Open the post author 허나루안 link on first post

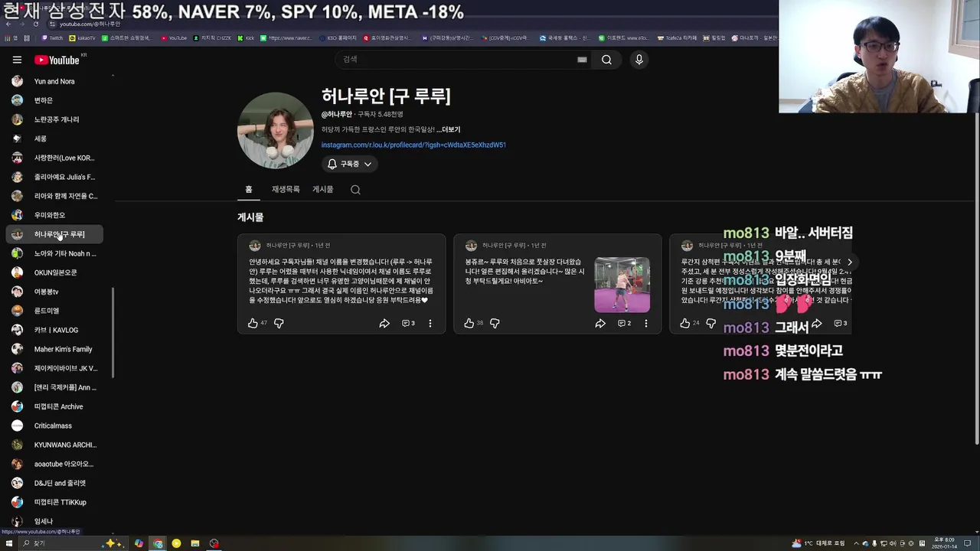[x=287, y=246]
